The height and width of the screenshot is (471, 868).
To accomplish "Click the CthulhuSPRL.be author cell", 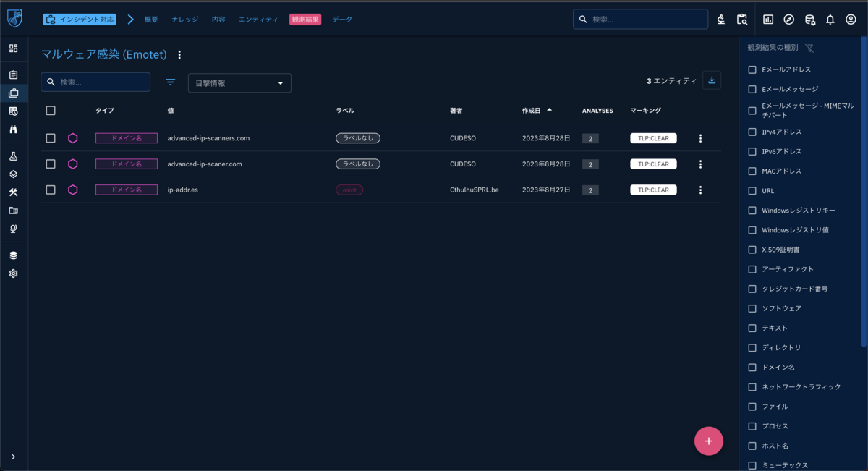I will [x=475, y=190].
